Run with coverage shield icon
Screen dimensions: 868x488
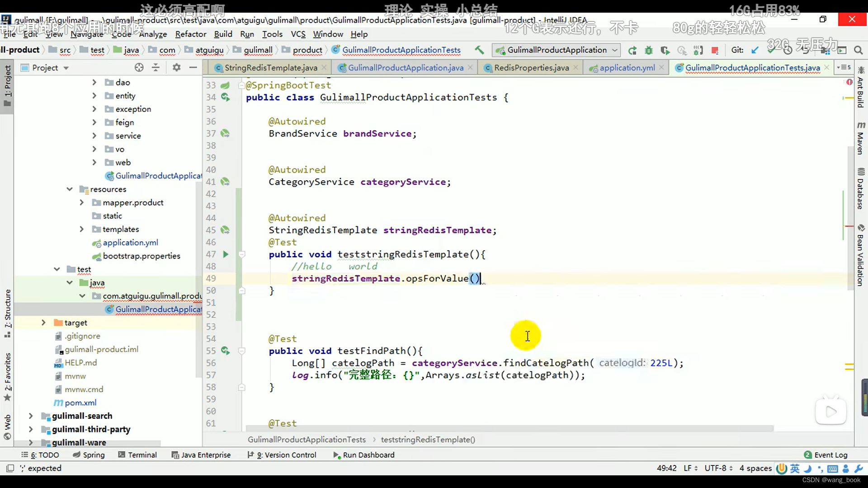[x=665, y=50]
